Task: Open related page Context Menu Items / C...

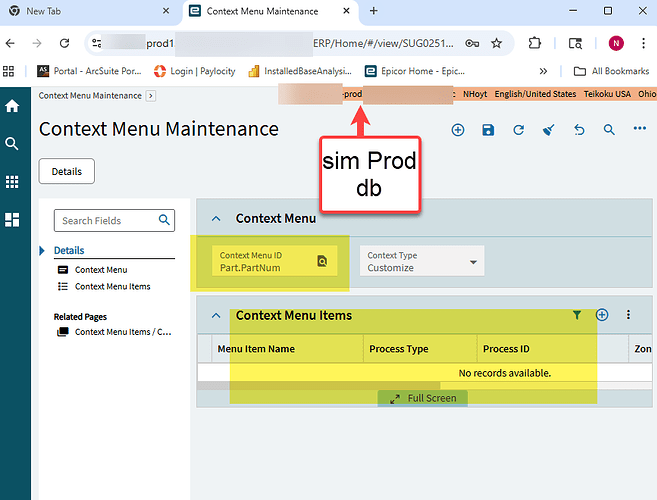Action: pos(123,332)
